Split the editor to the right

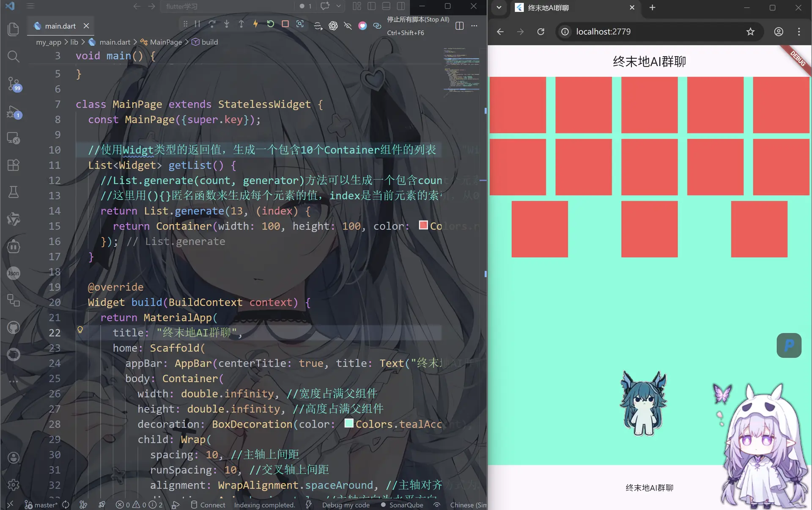[x=460, y=26]
